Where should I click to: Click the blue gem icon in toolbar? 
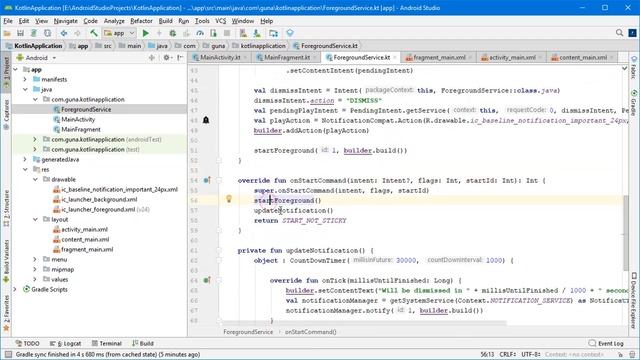click(x=290, y=33)
